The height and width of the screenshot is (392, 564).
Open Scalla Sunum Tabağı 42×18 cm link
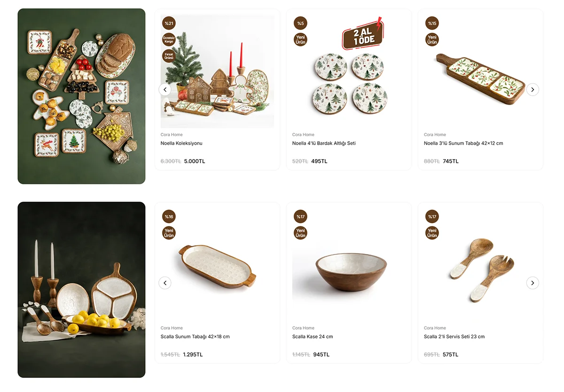pos(195,337)
